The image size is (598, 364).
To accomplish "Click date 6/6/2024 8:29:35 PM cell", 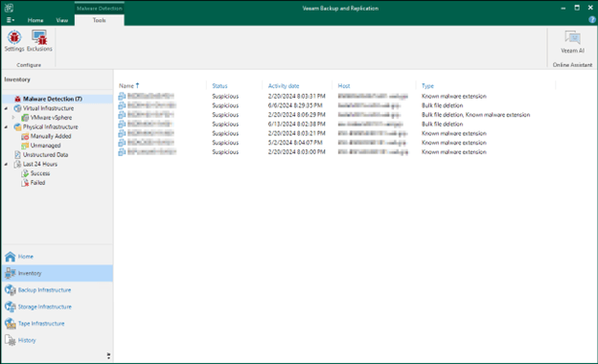I will 295,105.
